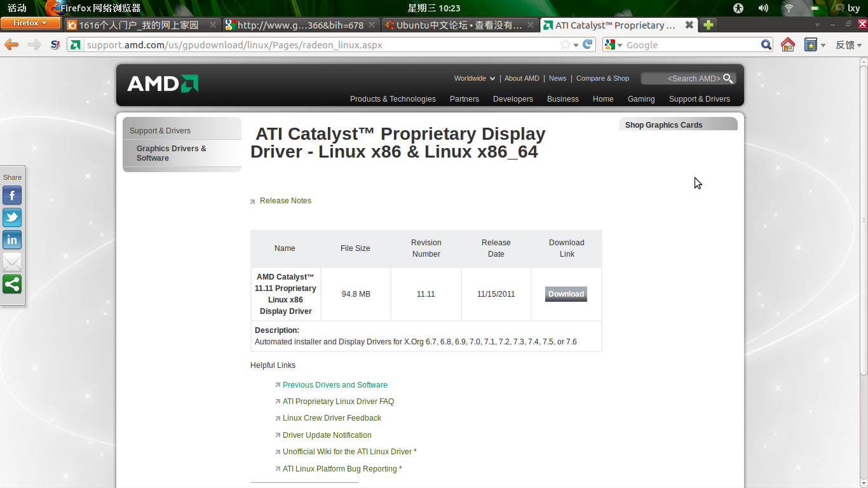Viewport: 868px width, 488px height.
Task: Click the About AMD link
Action: pos(522,78)
